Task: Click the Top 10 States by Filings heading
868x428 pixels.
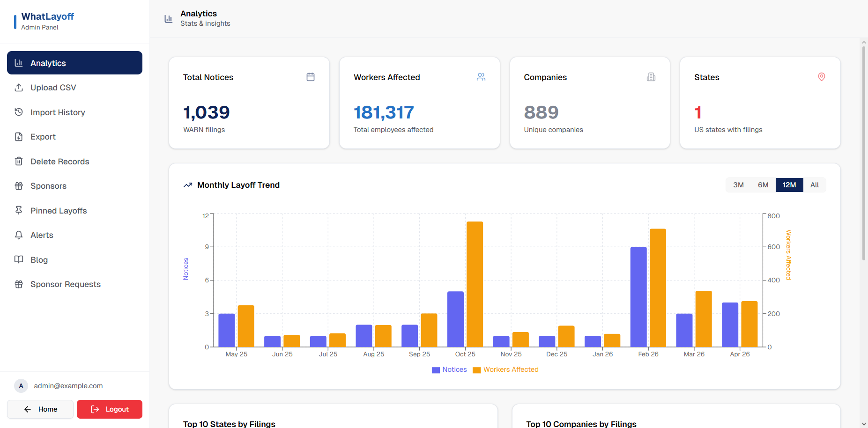Action: (x=229, y=424)
